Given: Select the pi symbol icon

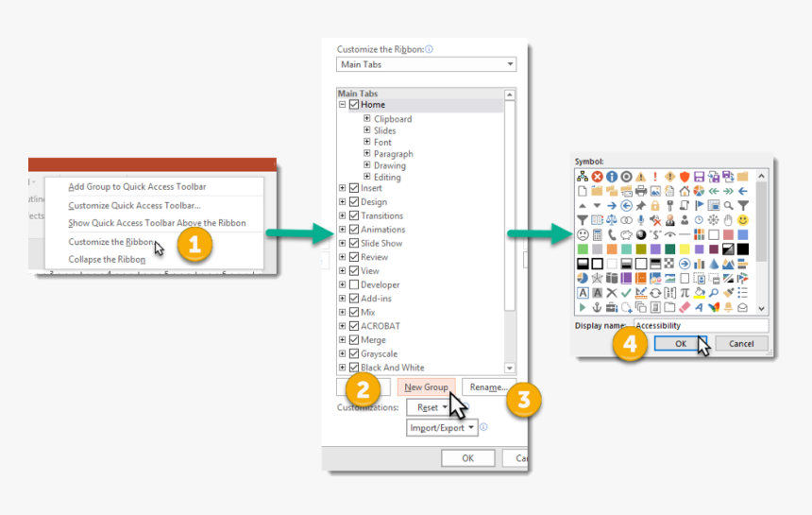Looking at the screenshot, I should (x=685, y=293).
